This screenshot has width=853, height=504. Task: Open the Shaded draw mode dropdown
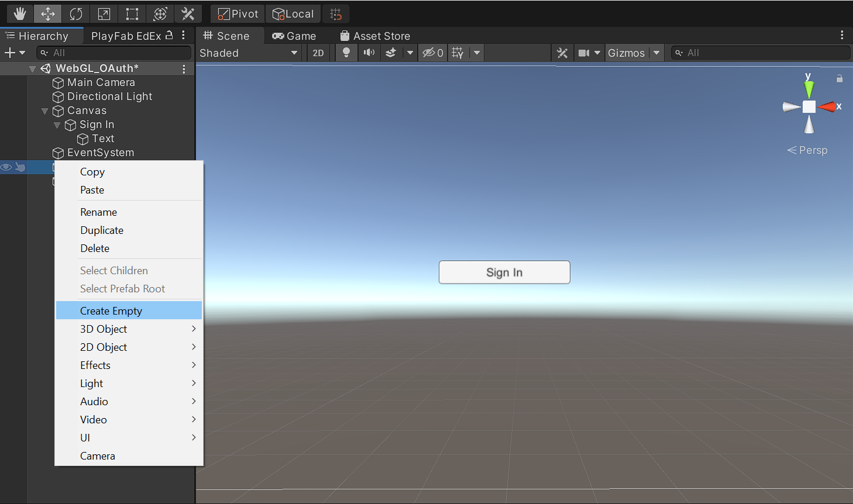click(249, 53)
